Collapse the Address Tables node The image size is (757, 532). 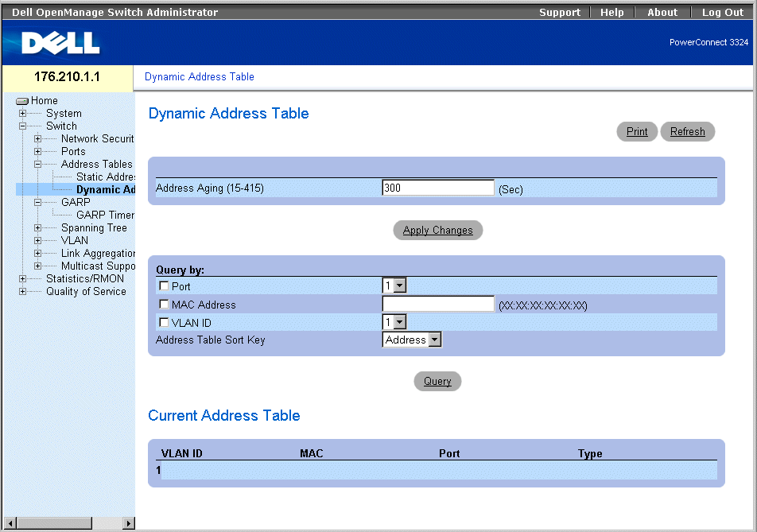click(37, 164)
